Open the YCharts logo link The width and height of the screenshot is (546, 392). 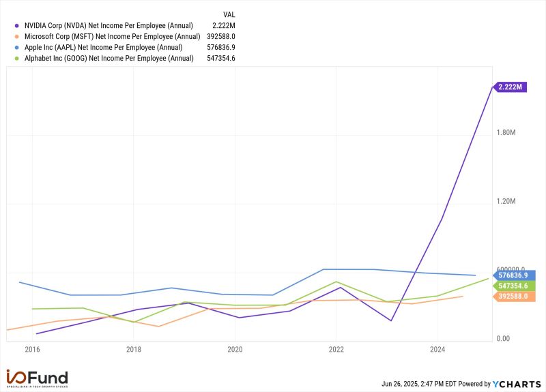[517, 383]
